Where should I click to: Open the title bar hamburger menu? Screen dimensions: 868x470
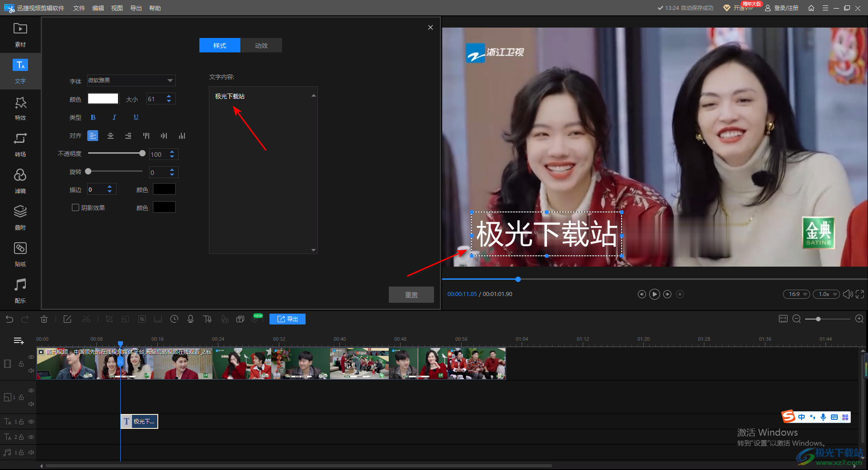click(x=826, y=8)
